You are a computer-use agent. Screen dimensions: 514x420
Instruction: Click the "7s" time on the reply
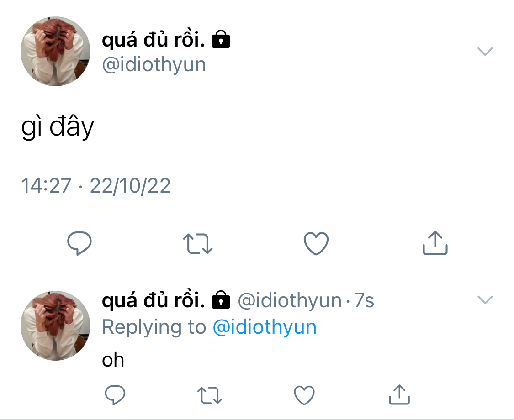pos(364,301)
